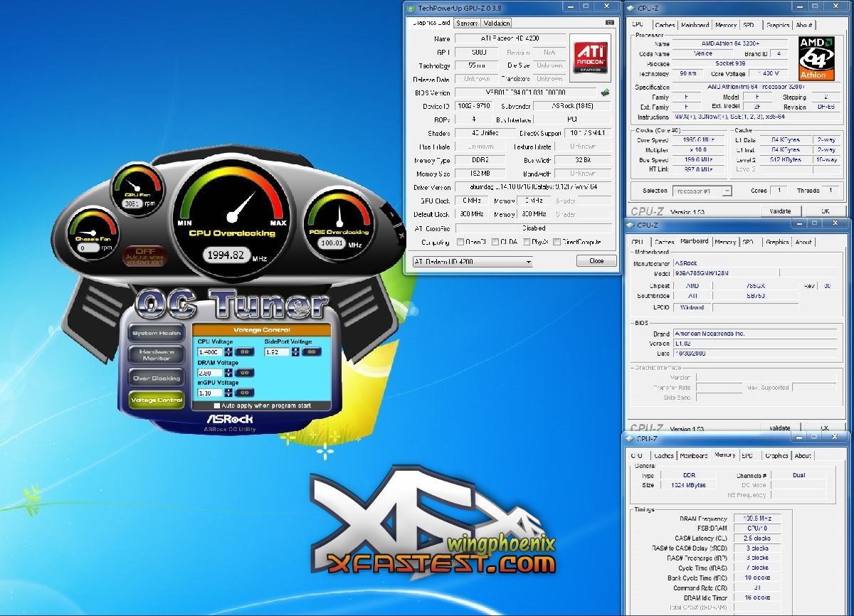The width and height of the screenshot is (854, 616).
Task: Click the green BIOS save chip icon in GPU-Z
Action: (x=606, y=92)
